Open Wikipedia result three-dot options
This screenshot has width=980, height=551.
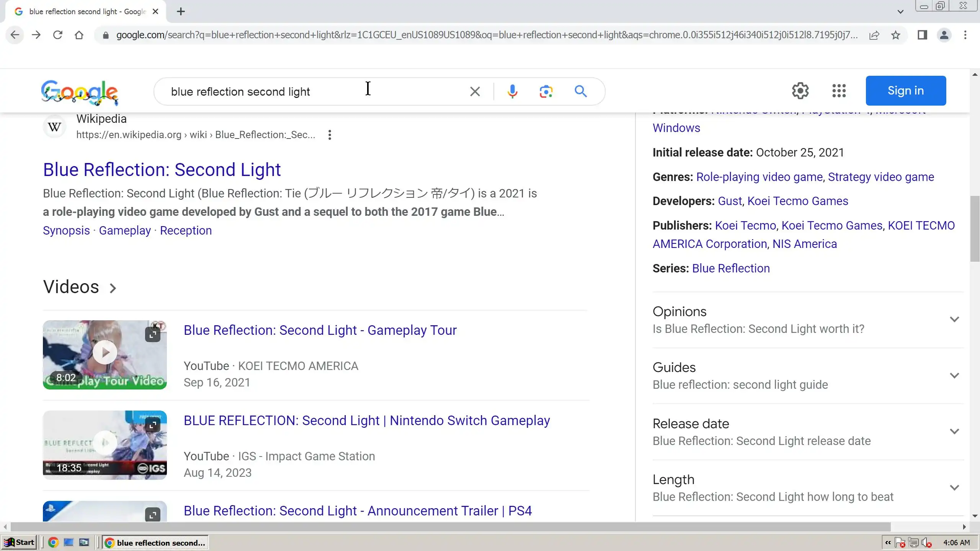[x=330, y=135]
